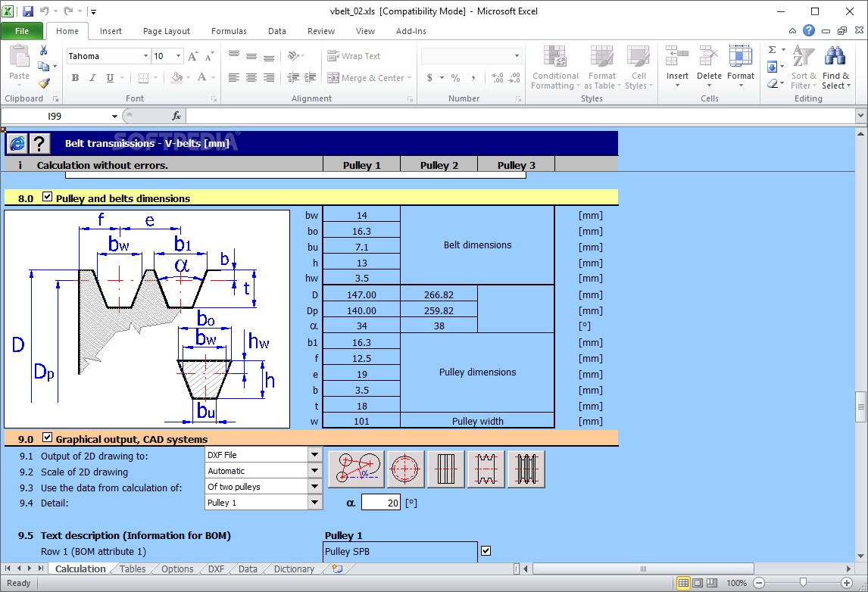This screenshot has height=592, width=868.
Task: Select the Format Painter brush icon
Action: [44, 83]
